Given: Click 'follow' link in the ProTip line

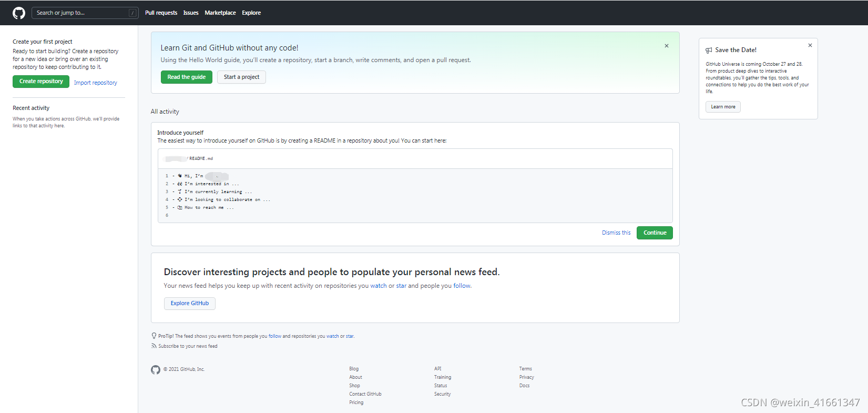Looking at the screenshot, I should [x=275, y=336].
